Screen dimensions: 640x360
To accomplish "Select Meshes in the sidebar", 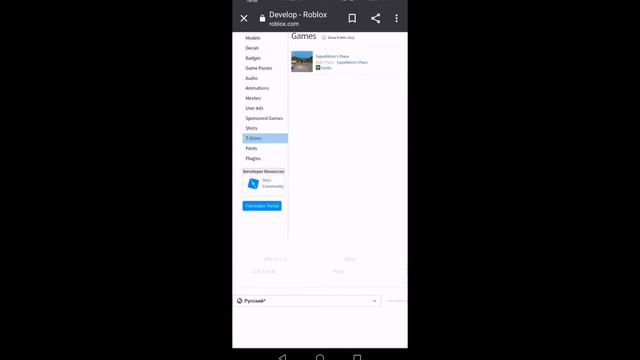I will [253, 98].
